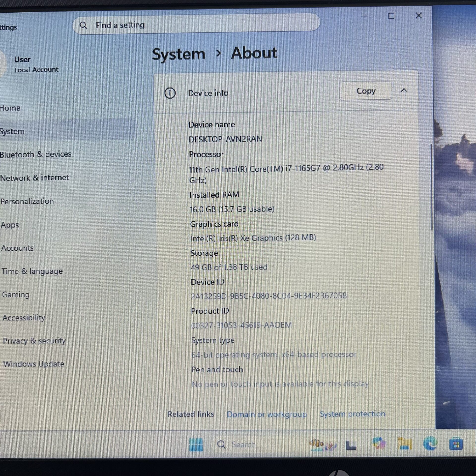The image size is (476, 476).
Task: Click Intel(R) Iris(R) Xe Graphics value
Action: (253, 238)
